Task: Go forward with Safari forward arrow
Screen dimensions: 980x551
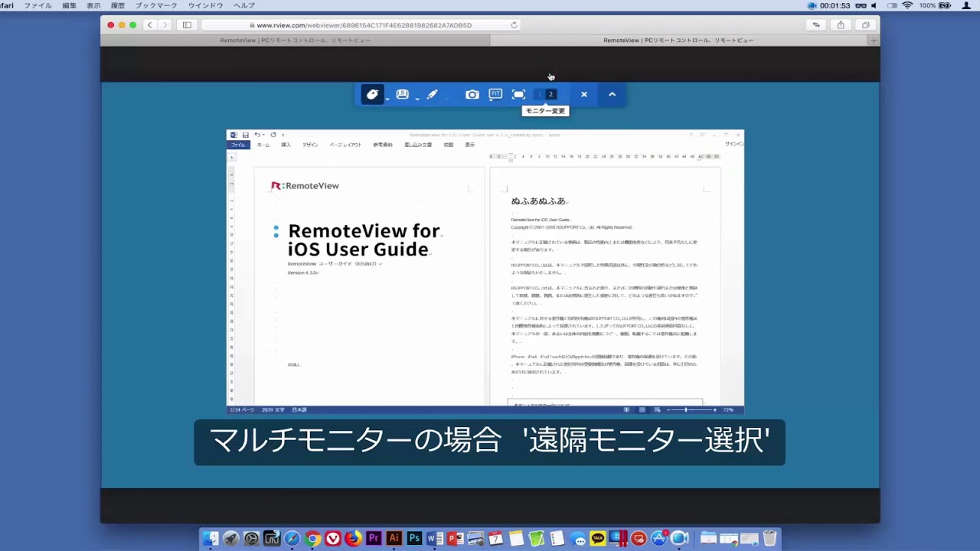Action: (165, 25)
